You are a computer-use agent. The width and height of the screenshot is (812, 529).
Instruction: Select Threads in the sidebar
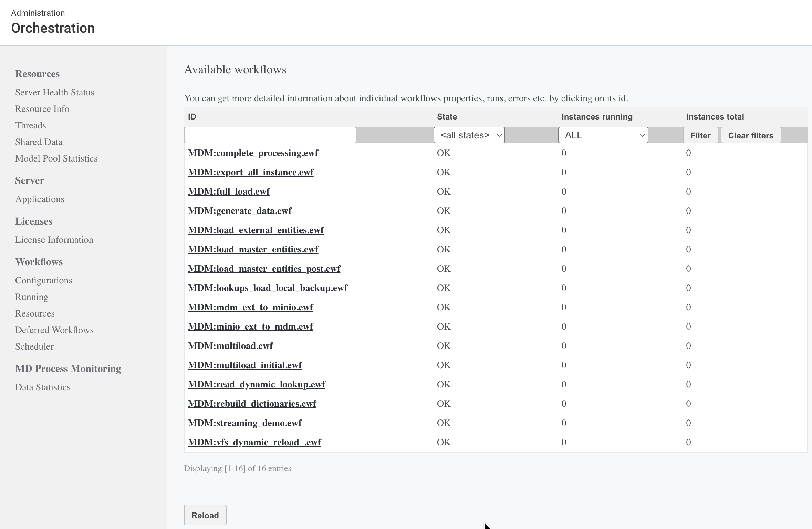pyautogui.click(x=31, y=125)
